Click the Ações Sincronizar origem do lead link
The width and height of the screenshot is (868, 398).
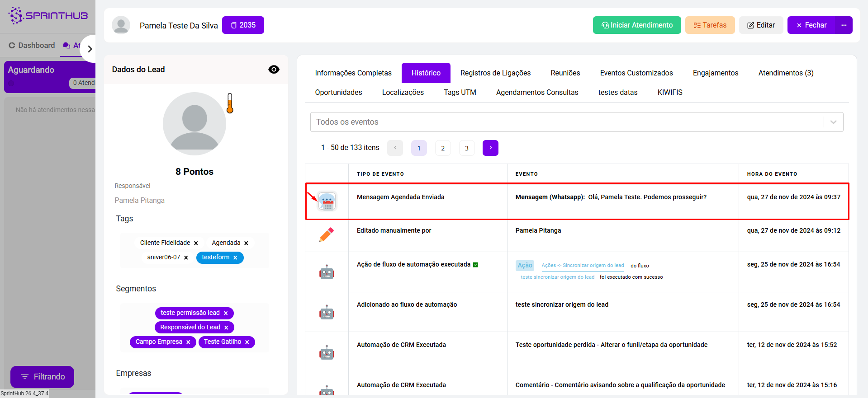click(x=583, y=266)
